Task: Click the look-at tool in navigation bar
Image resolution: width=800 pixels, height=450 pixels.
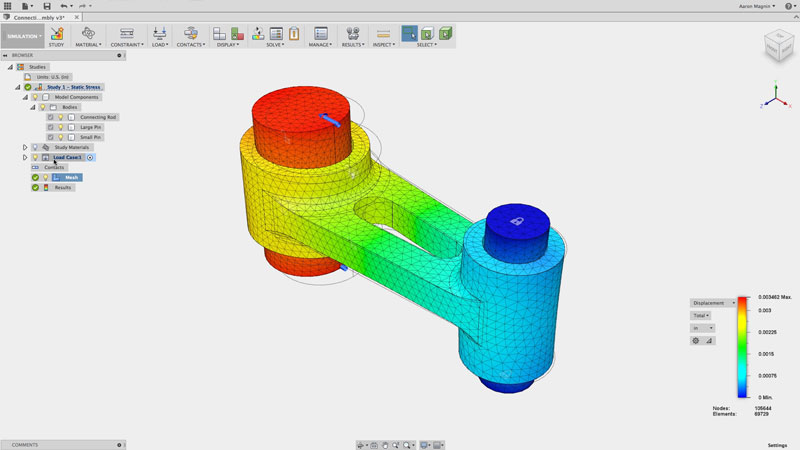Action: click(374, 445)
